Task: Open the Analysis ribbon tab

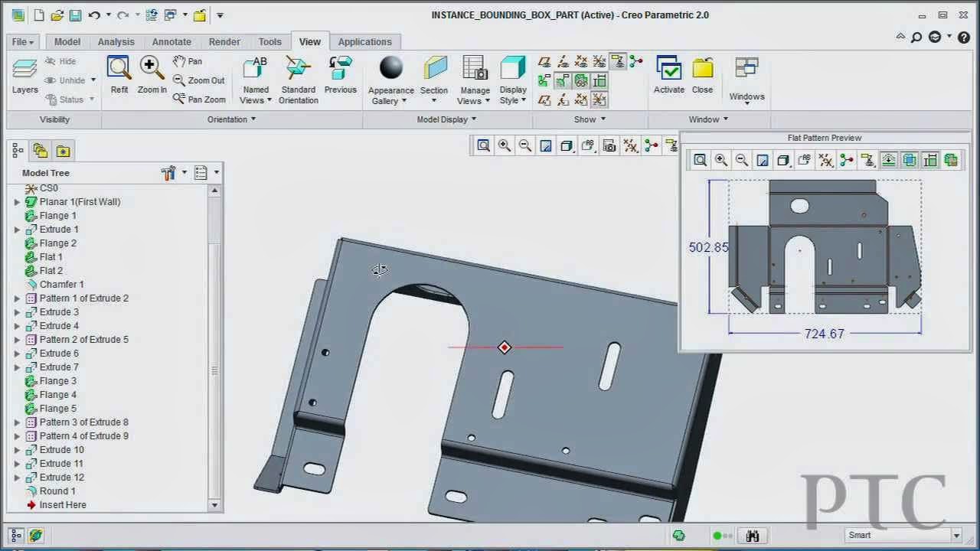Action: click(116, 41)
